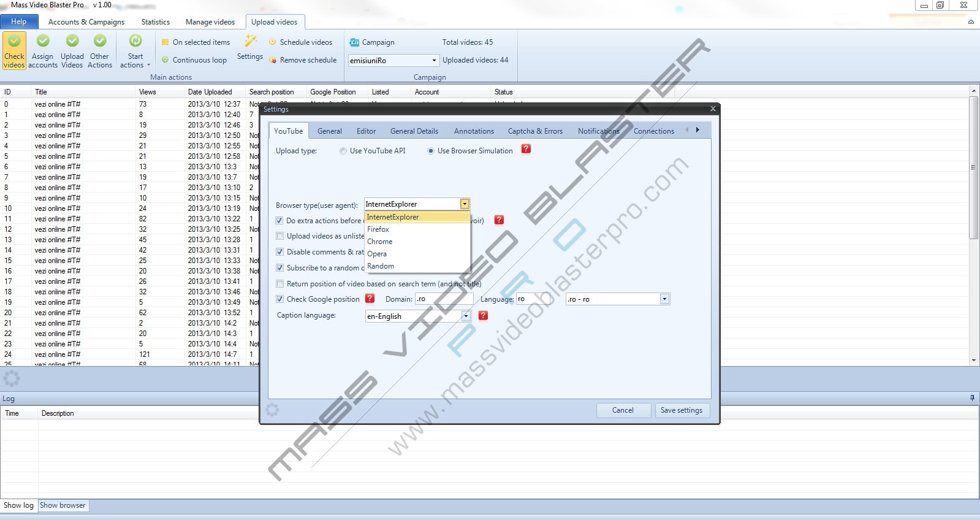Click the Show log tab
This screenshot has height=520, width=980.
tap(19, 505)
